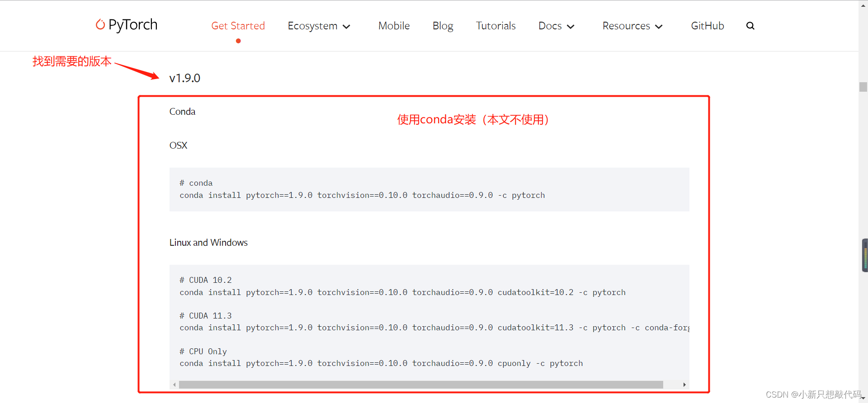The image size is (868, 403).
Task: Click the code block's left scroll arrow
Action: [175, 385]
